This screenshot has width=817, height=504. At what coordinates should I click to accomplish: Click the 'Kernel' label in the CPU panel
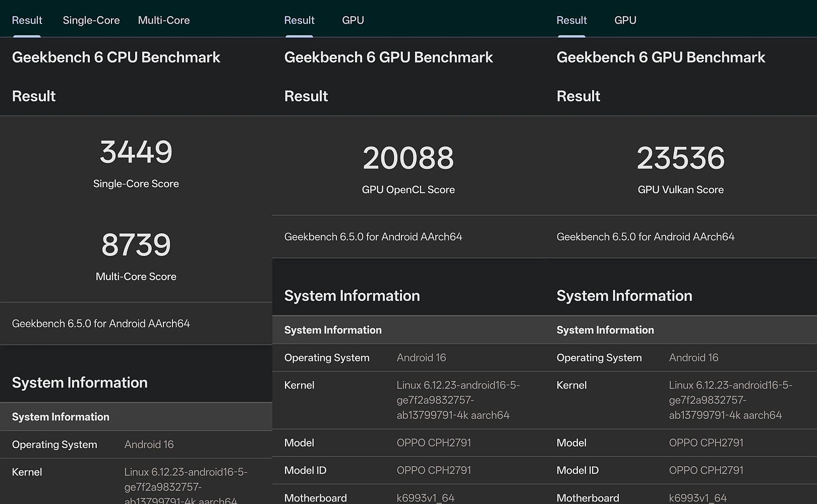coord(27,472)
